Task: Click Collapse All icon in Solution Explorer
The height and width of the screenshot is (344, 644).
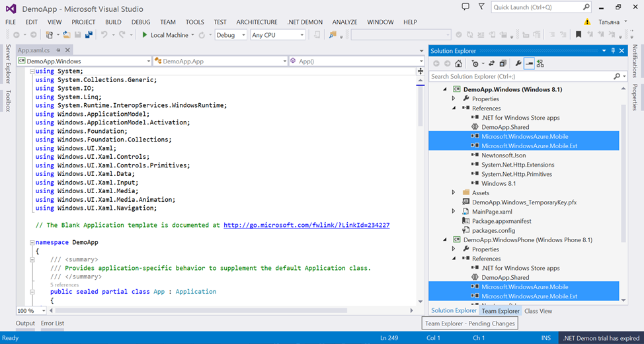Action: coord(503,64)
